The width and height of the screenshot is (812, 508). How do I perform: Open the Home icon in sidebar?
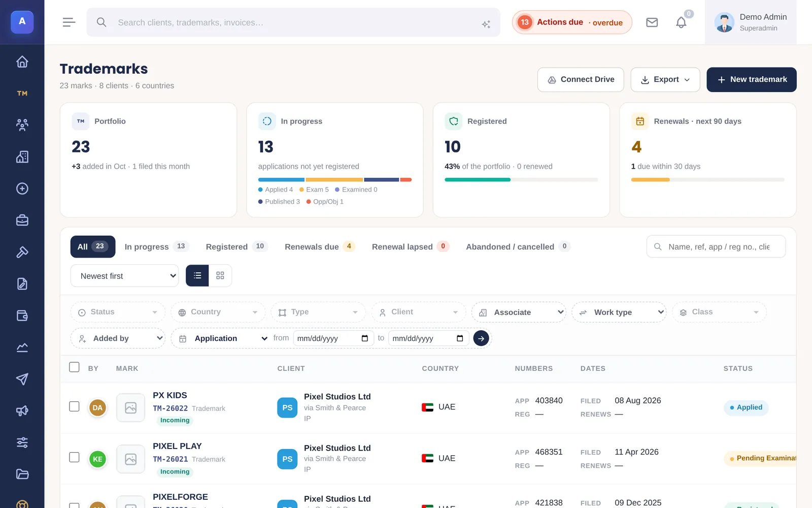(x=22, y=62)
